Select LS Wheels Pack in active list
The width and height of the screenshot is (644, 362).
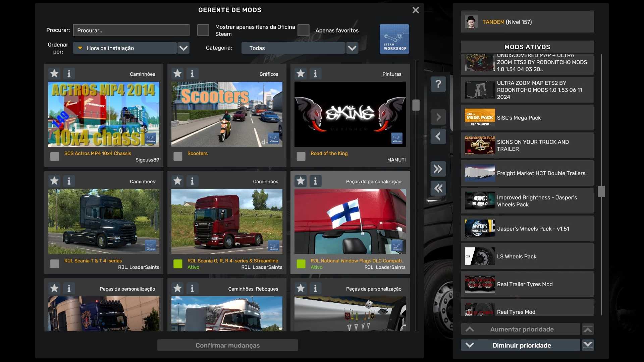pyautogui.click(x=527, y=256)
